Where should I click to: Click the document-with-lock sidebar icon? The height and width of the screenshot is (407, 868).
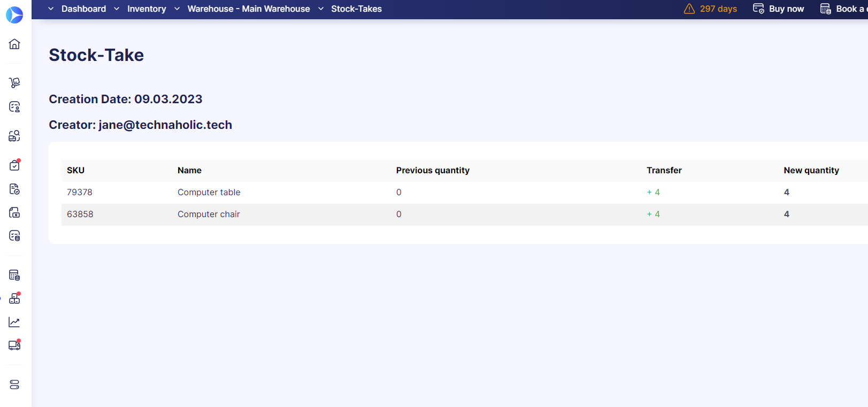(14, 212)
